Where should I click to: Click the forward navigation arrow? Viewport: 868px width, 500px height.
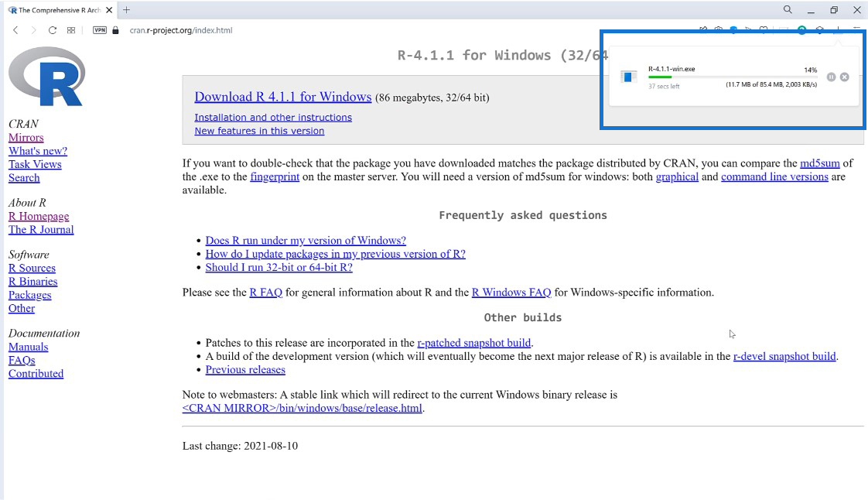tap(33, 30)
